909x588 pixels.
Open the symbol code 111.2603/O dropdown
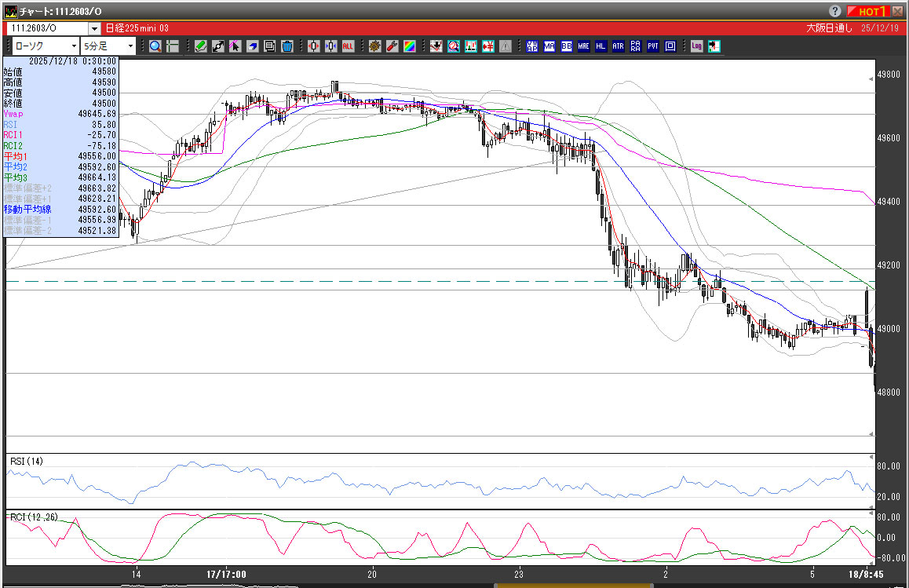point(94,28)
